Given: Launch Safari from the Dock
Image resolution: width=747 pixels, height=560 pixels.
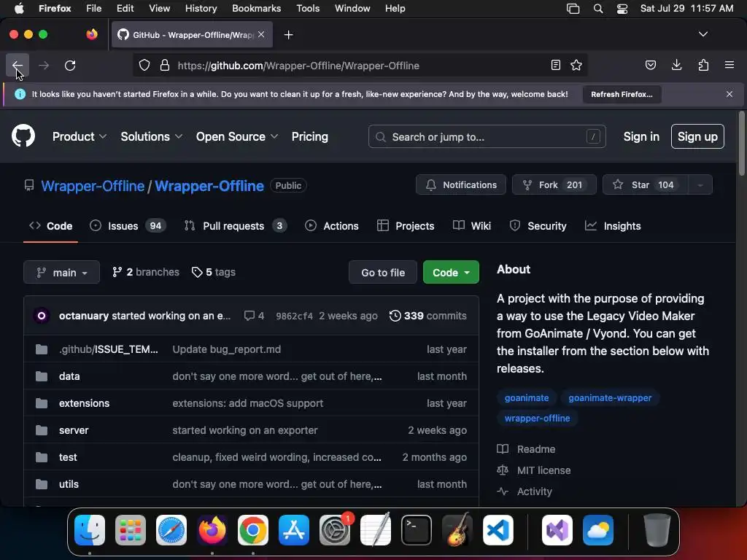Looking at the screenshot, I should pyautogui.click(x=171, y=530).
